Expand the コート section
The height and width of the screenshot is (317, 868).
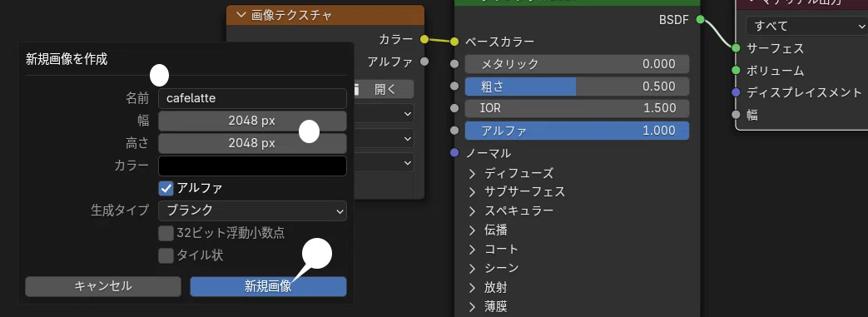[472, 249]
